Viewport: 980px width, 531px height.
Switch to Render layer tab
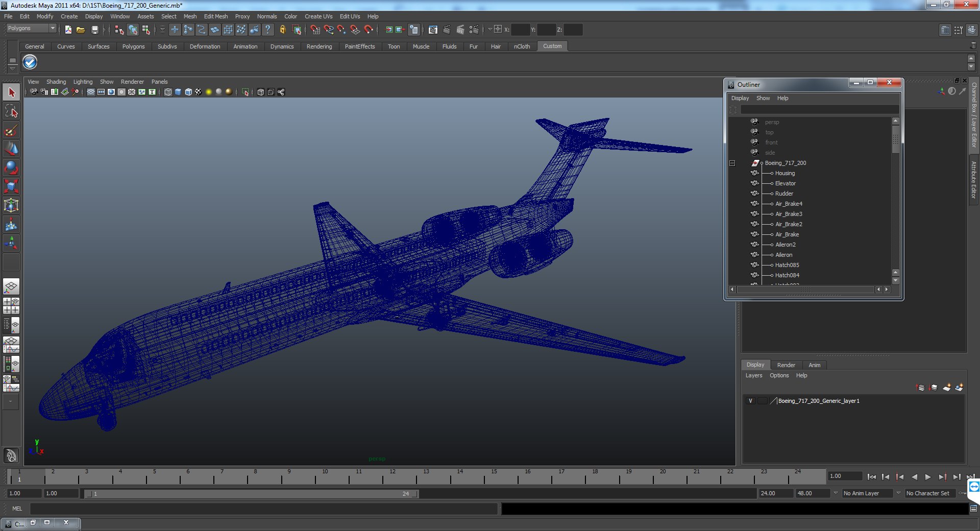click(786, 365)
